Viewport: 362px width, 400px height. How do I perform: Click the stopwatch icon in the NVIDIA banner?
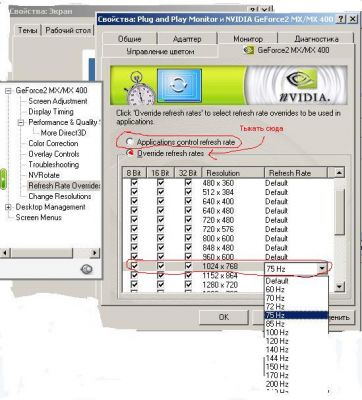139,88
